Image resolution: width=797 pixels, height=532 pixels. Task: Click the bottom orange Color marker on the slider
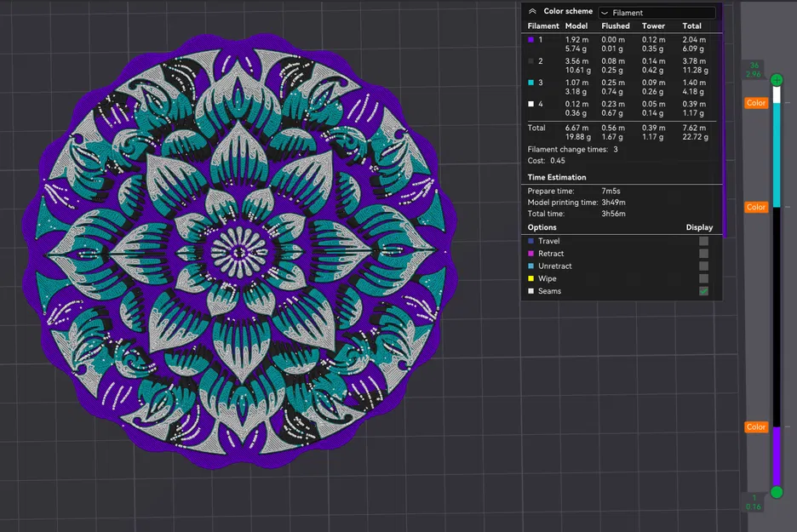[755, 426]
